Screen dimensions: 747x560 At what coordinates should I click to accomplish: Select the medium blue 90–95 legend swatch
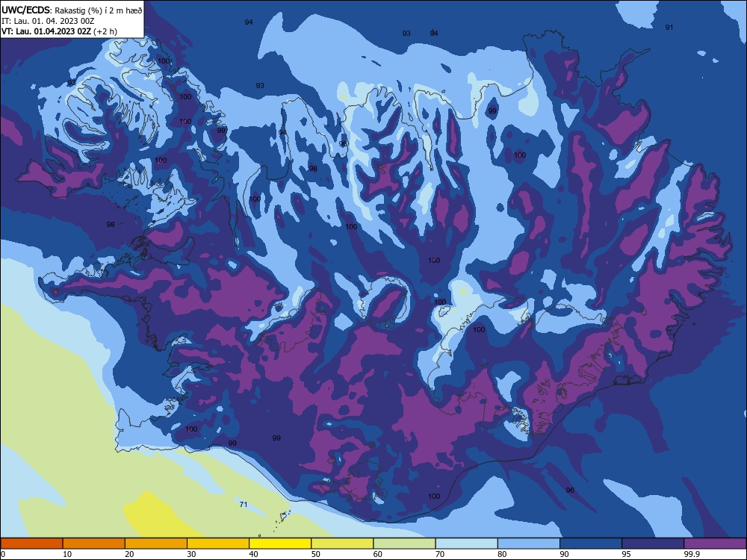pyautogui.click(x=591, y=544)
